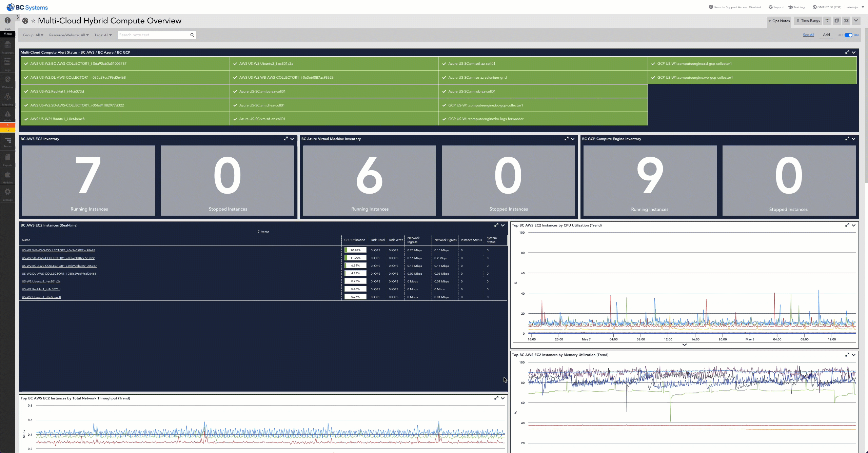Open the Time Range selector

click(808, 21)
